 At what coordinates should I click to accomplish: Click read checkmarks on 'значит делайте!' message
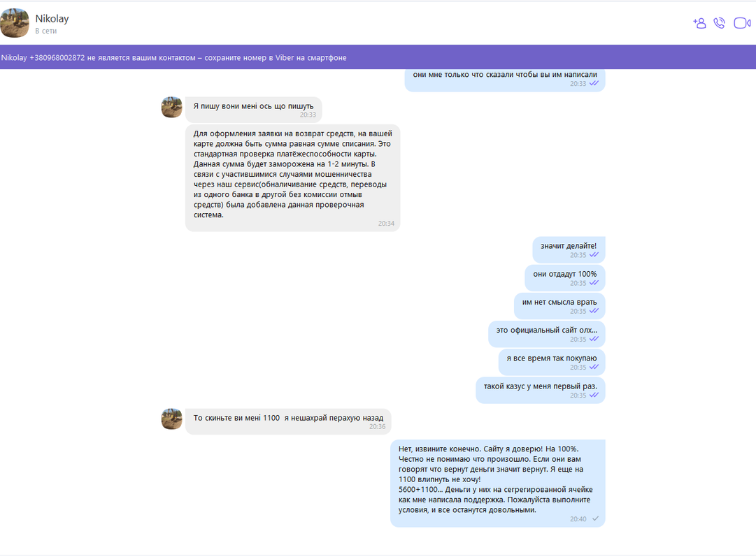(x=594, y=255)
